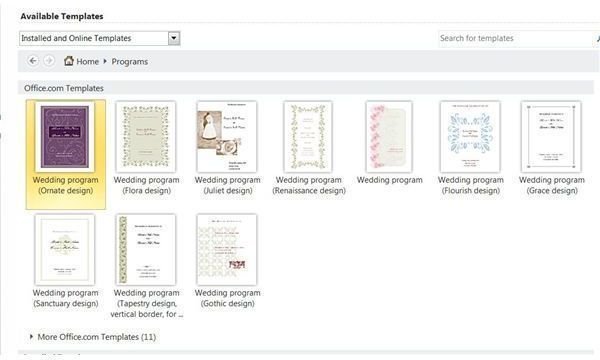Open the Installed and Online Templates dropdown
600x360 pixels.
[174, 38]
